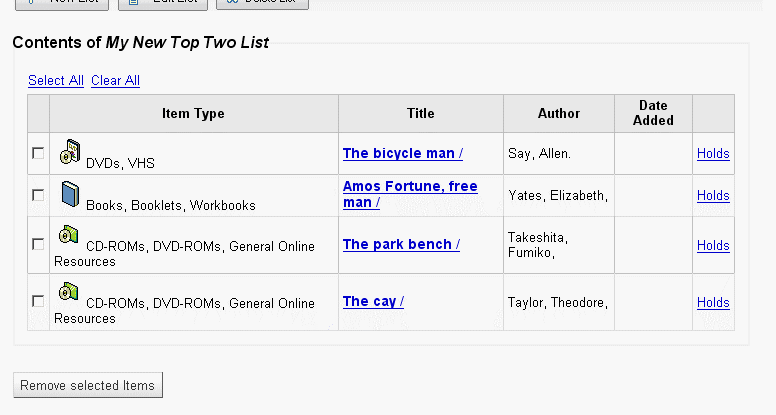Click the Books item type icon
776x415 pixels.
point(69,194)
